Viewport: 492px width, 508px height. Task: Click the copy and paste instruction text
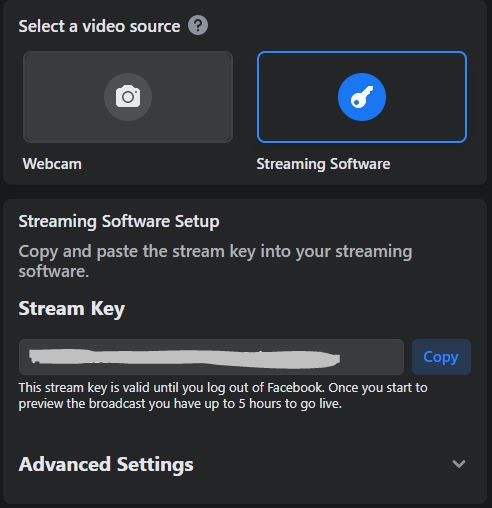pos(215,261)
